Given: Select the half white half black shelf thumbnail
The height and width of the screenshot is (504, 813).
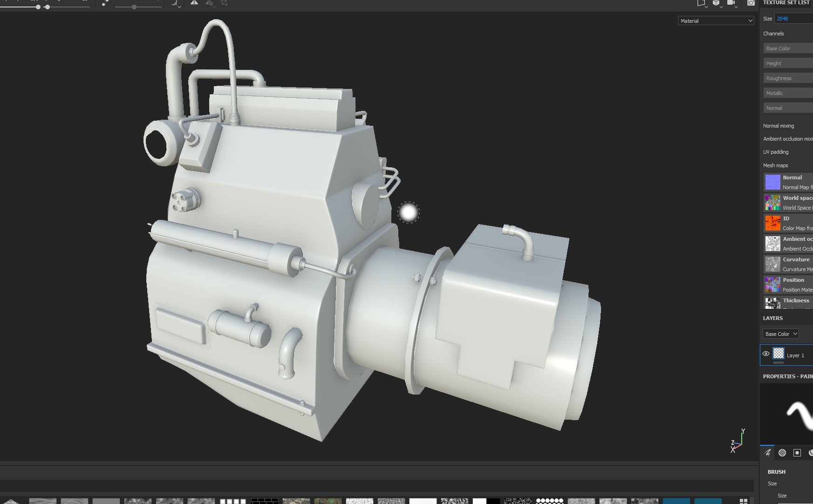Looking at the screenshot, I should (x=486, y=501).
